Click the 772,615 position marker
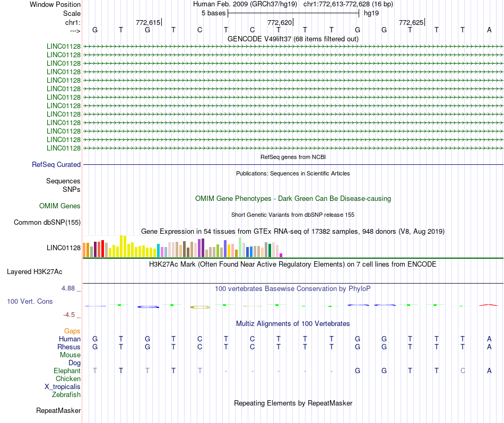 (148, 22)
